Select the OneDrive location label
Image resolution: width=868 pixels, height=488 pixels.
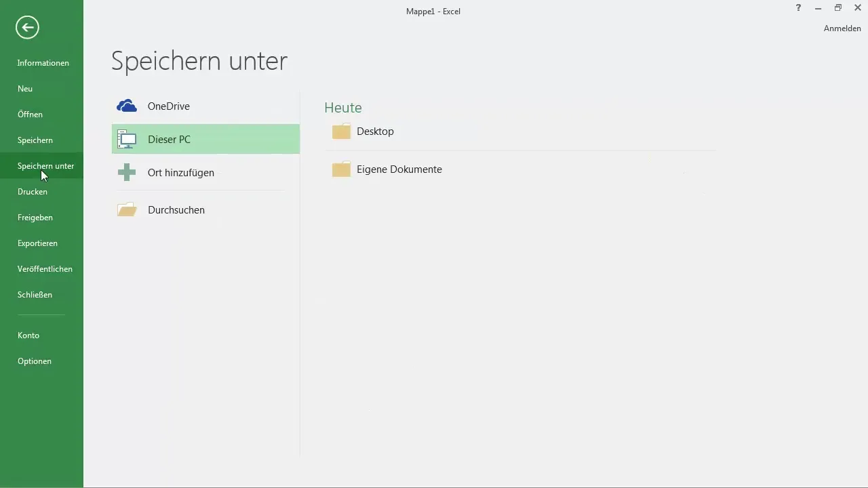[x=169, y=106]
